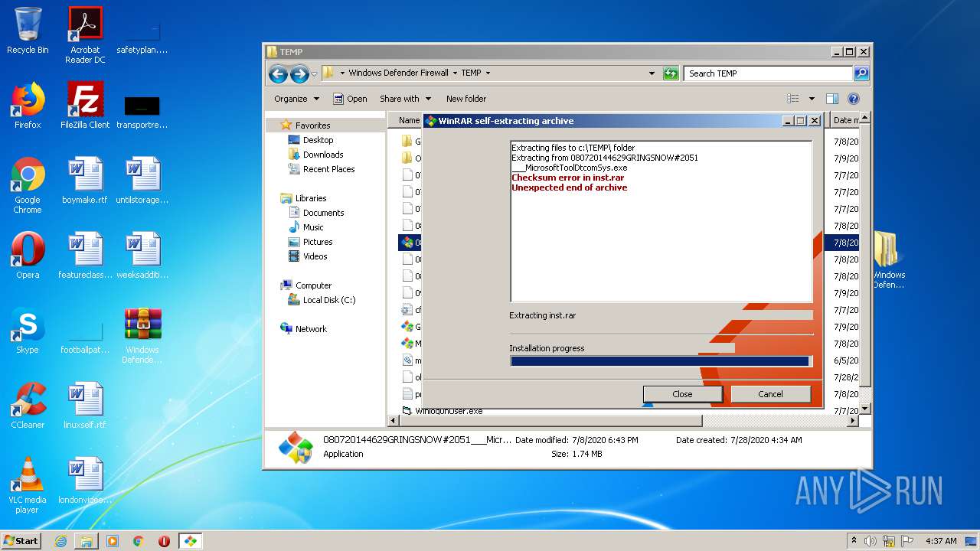Show the preview pane icon
This screenshot has height=551, width=980.
832,99
